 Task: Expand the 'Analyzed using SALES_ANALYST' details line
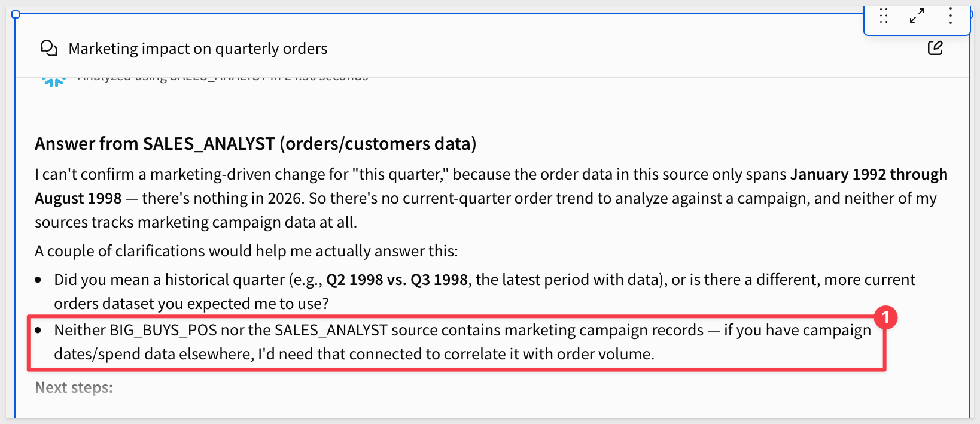[x=223, y=78]
